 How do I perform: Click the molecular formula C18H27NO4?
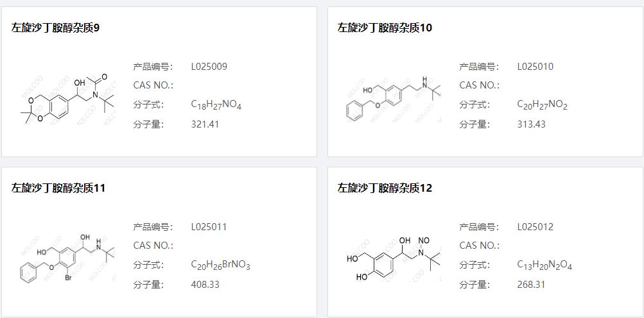[x=216, y=105]
